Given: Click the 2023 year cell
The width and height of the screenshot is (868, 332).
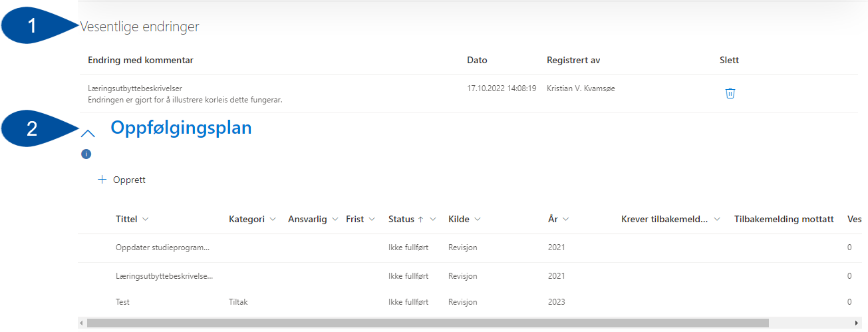Looking at the screenshot, I should point(557,302).
